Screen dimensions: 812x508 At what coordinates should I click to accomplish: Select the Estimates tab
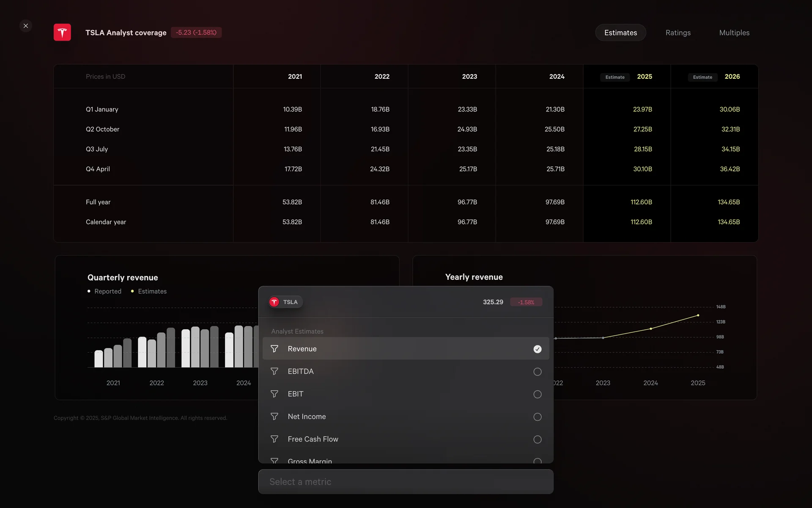tap(620, 33)
